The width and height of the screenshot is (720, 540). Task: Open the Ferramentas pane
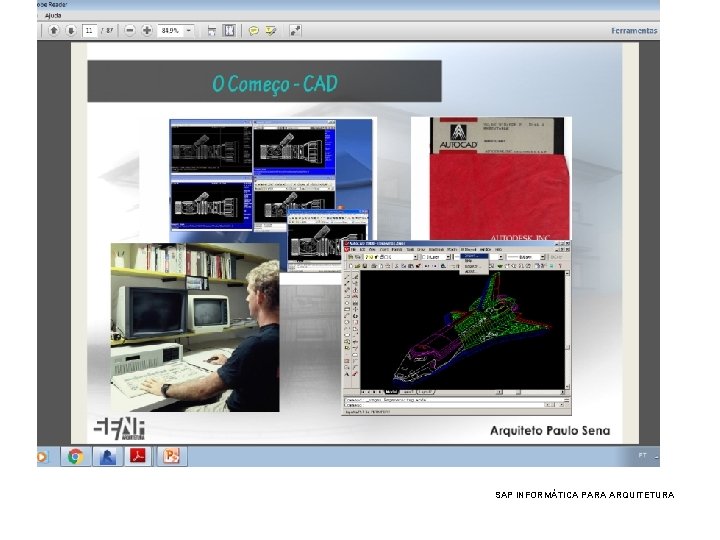pos(634,31)
